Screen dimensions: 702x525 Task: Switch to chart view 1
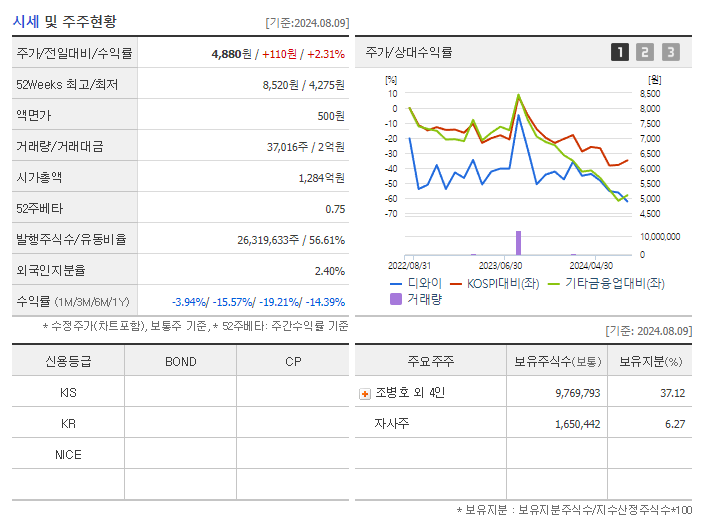coord(620,52)
